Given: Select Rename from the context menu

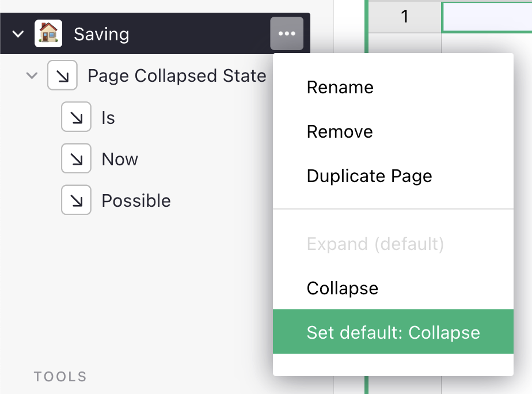Looking at the screenshot, I should 340,88.
